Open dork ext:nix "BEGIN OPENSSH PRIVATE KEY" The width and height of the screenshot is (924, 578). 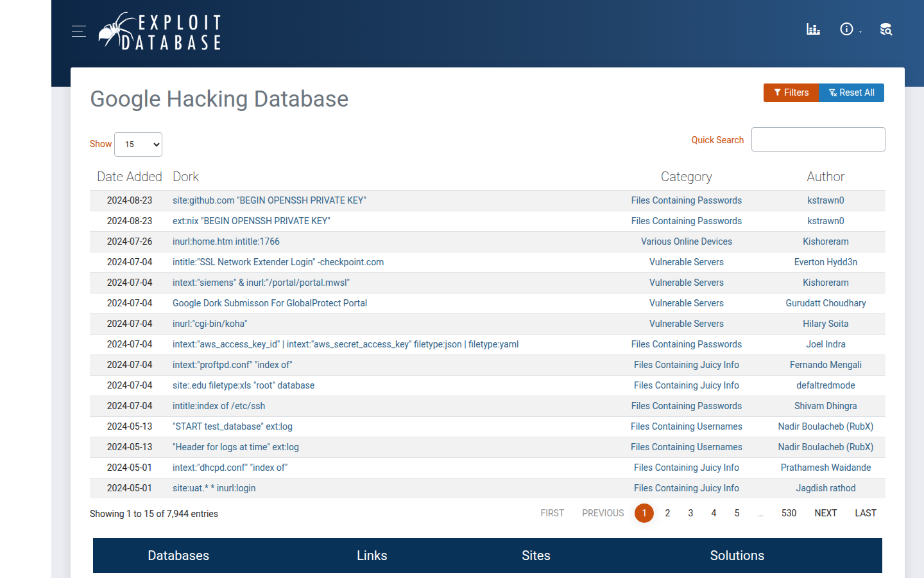(x=252, y=221)
